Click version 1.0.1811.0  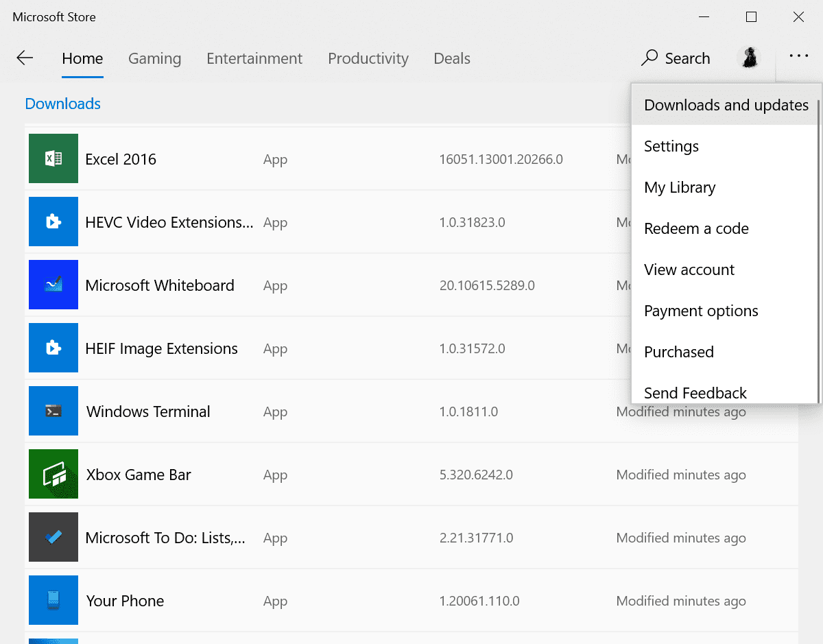point(468,412)
